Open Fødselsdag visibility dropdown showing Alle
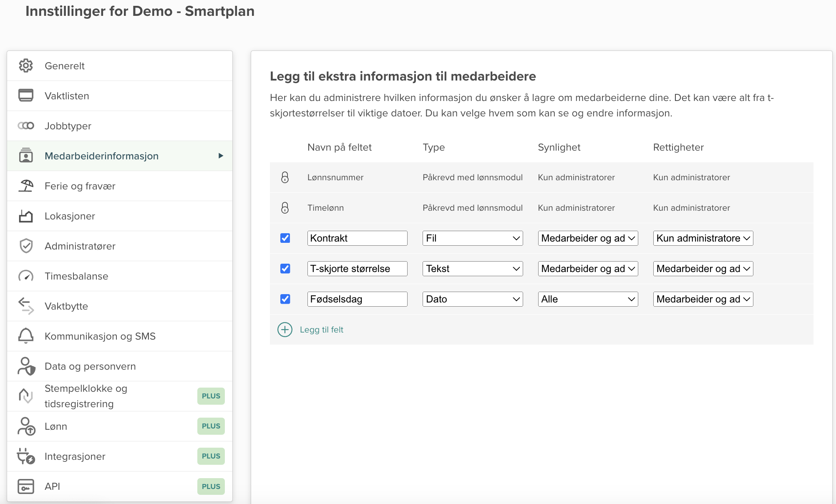 587,299
